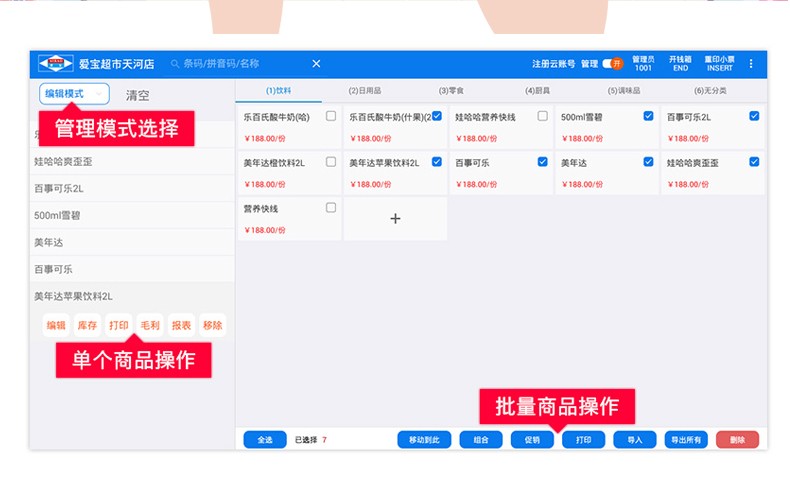
Task: Switch to the (5)调味品 category tab
Action: 598,91
